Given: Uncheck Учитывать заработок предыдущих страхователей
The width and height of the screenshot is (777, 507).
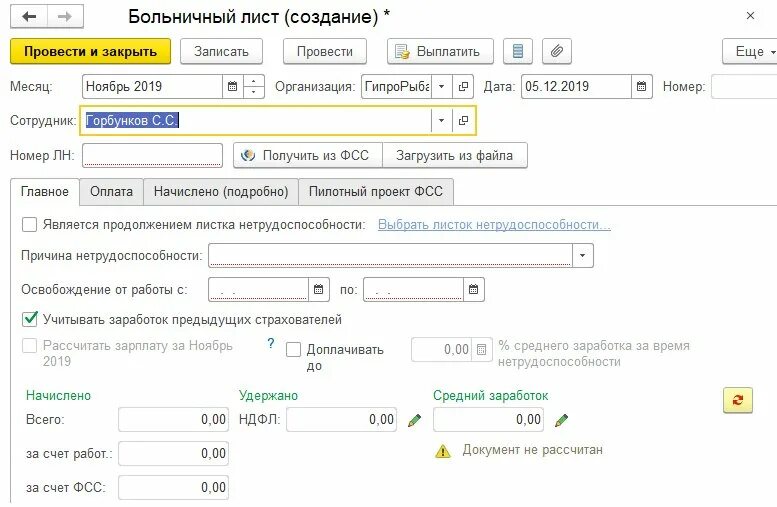Looking at the screenshot, I should coord(29,319).
